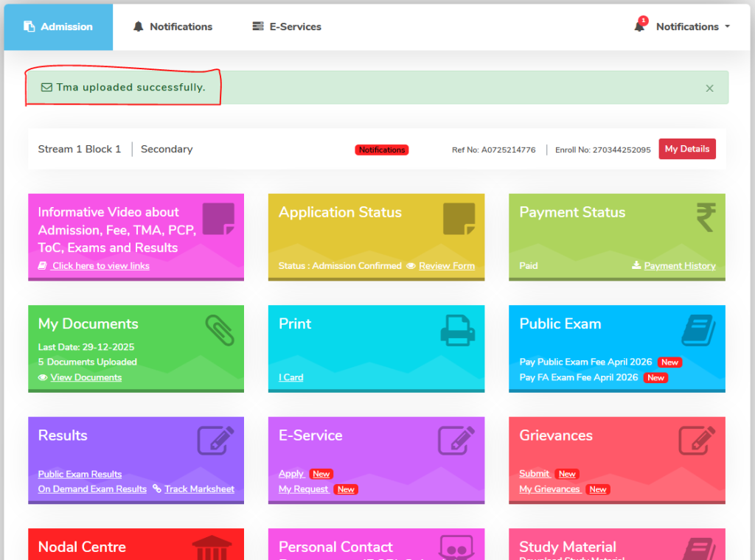Screen dimensions: 755x560
Task: Open My Grievances under Grievances
Action: click(x=550, y=489)
